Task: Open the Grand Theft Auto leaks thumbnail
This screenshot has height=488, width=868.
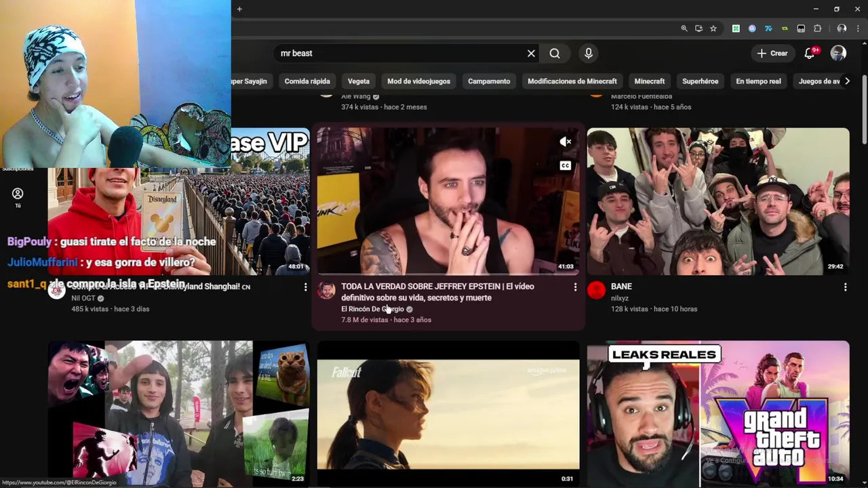Action: (x=718, y=413)
